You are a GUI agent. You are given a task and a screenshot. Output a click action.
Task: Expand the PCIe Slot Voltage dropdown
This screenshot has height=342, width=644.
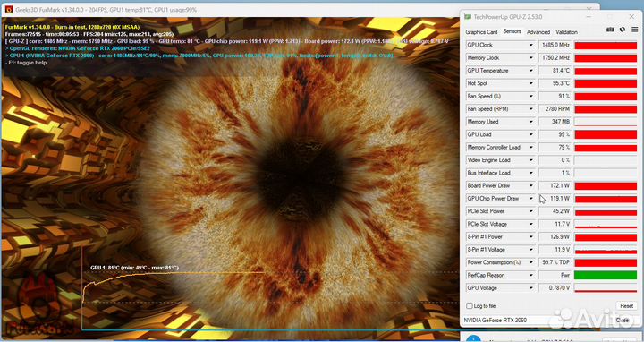pos(530,224)
